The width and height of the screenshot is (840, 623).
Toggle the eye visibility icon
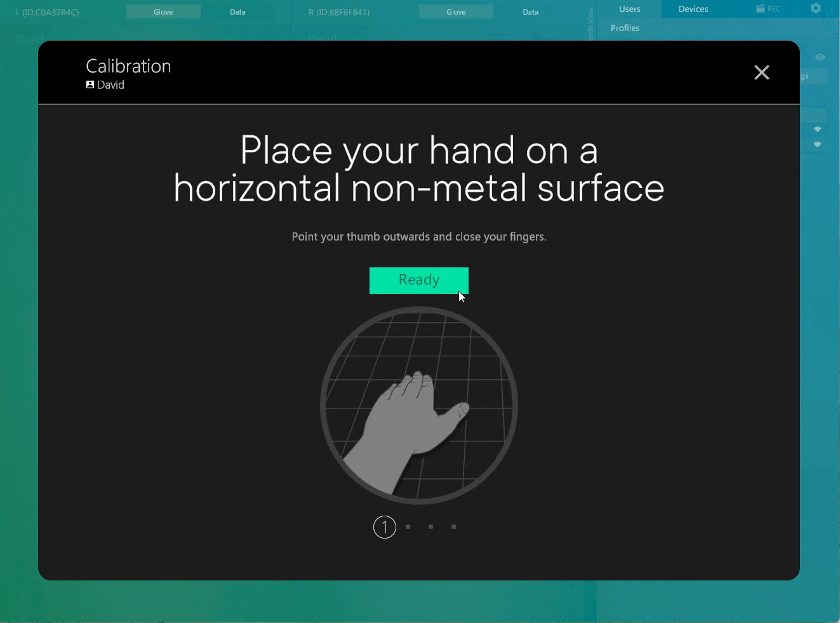(820, 57)
